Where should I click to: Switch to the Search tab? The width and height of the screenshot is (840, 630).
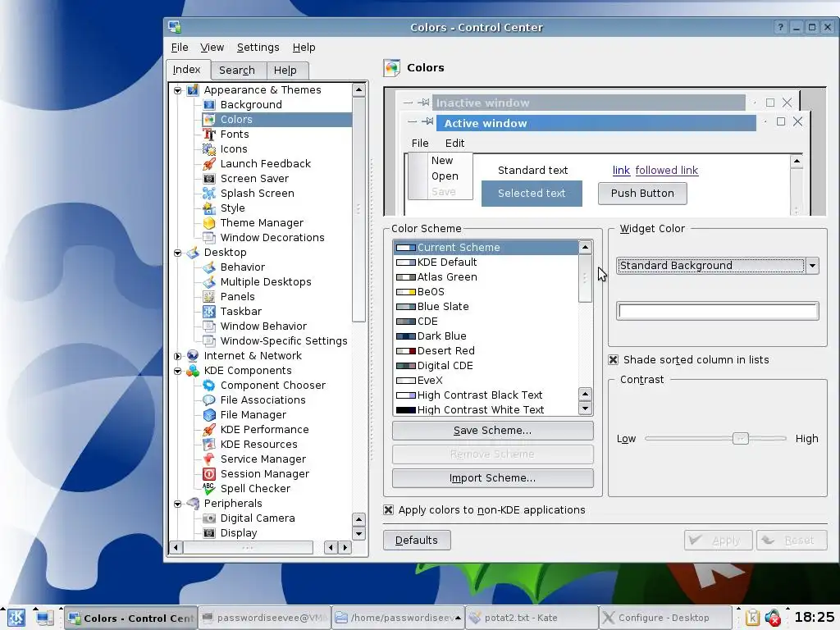pyautogui.click(x=237, y=71)
